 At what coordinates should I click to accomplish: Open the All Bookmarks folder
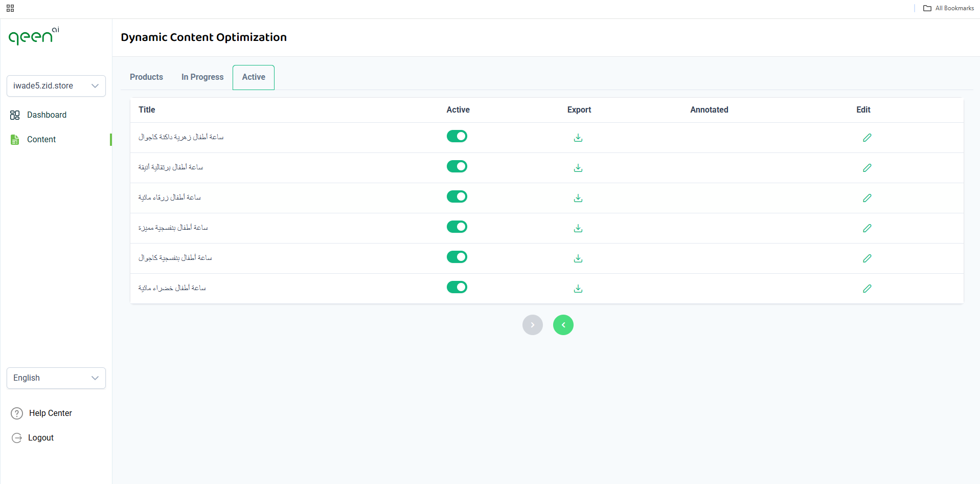tap(949, 8)
